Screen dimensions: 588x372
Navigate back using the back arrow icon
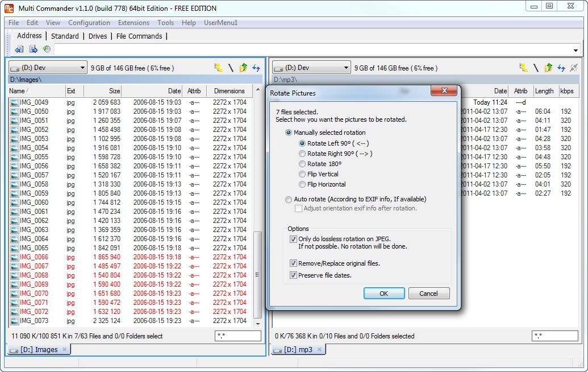point(19,49)
